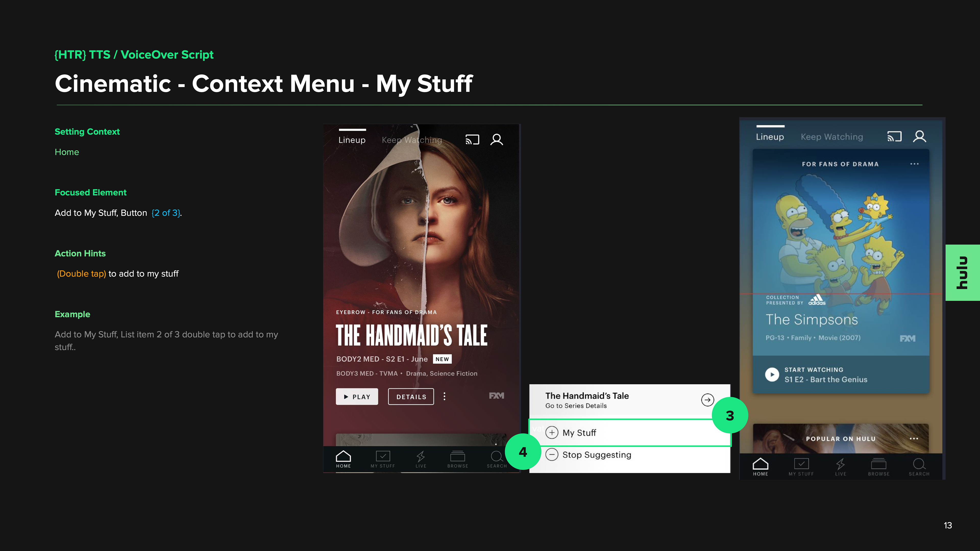Screen dimensions: 980x551
Task: Click the Details button
Action: (411, 397)
